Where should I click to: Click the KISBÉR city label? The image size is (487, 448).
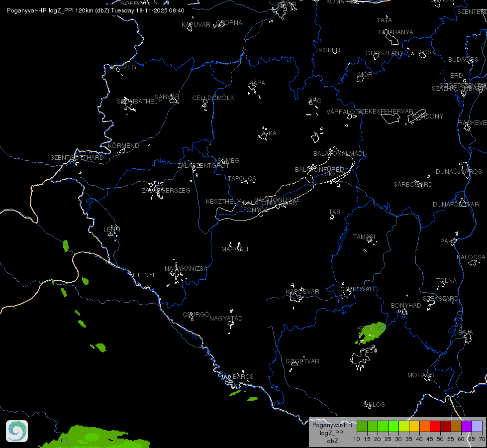pos(329,50)
